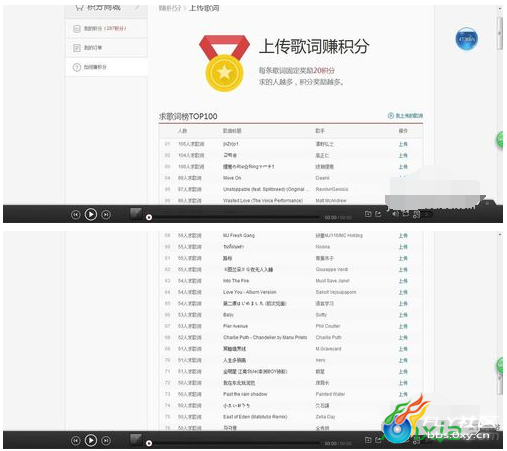Open the blue round avatar badge
507x451 pixels.
pos(466,39)
